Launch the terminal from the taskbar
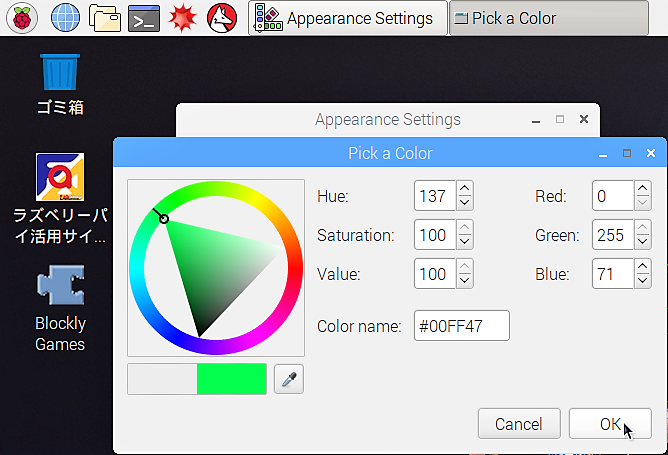The height and width of the screenshot is (455, 668). coord(144,18)
